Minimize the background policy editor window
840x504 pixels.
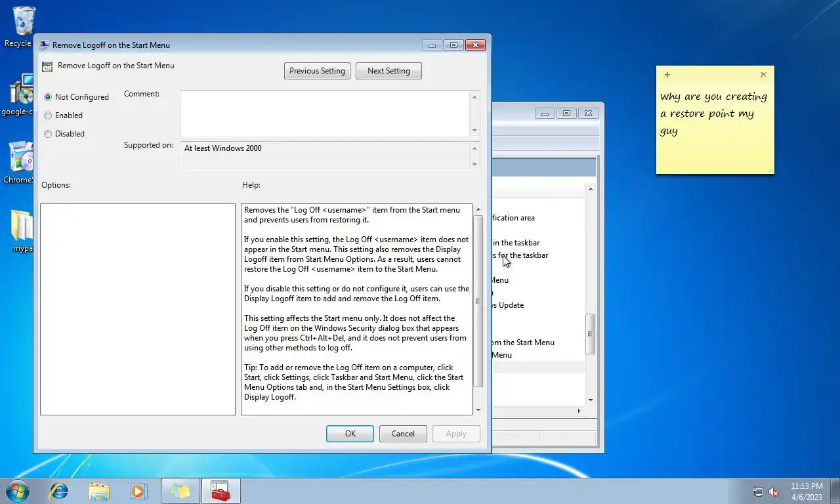click(x=545, y=113)
